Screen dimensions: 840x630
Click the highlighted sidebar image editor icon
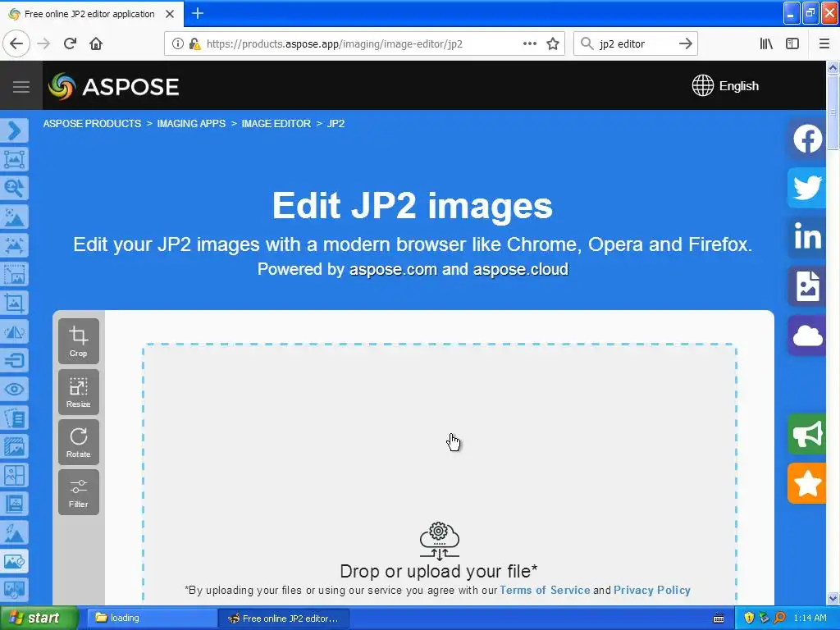[15, 561]
